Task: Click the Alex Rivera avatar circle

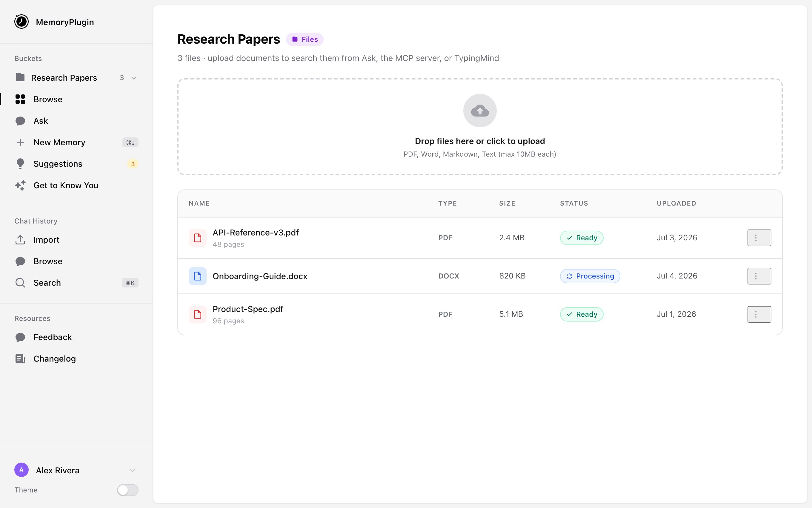Action: [x=21, y=470]
